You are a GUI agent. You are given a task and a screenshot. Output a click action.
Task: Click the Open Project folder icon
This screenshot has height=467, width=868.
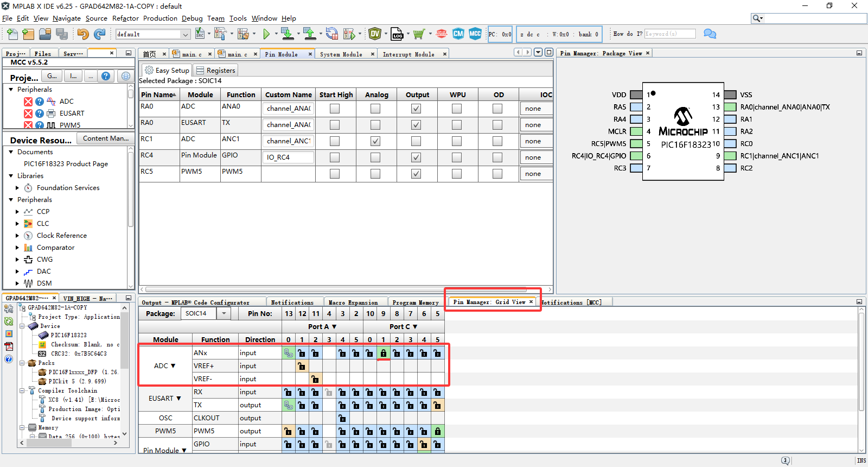[45, 34]
